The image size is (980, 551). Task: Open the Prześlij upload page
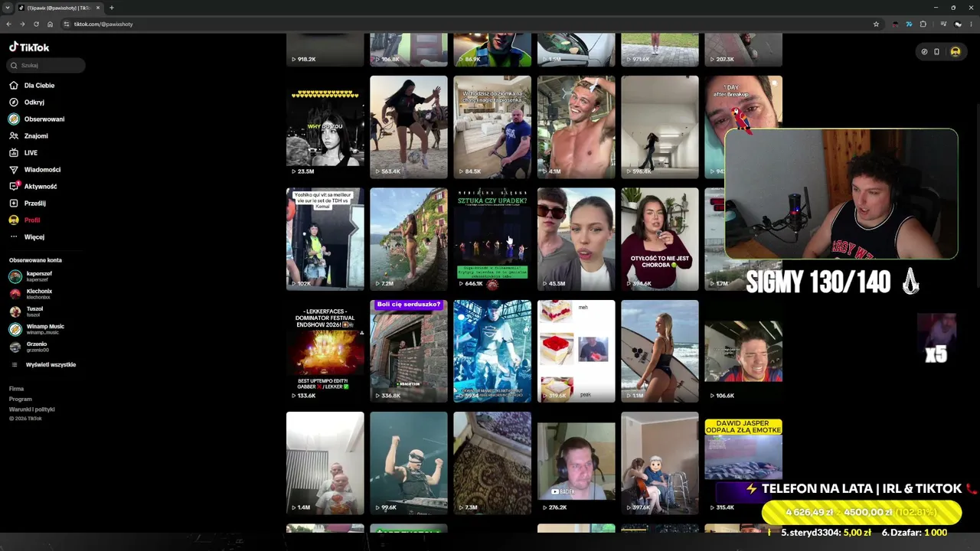click(28, 204)
